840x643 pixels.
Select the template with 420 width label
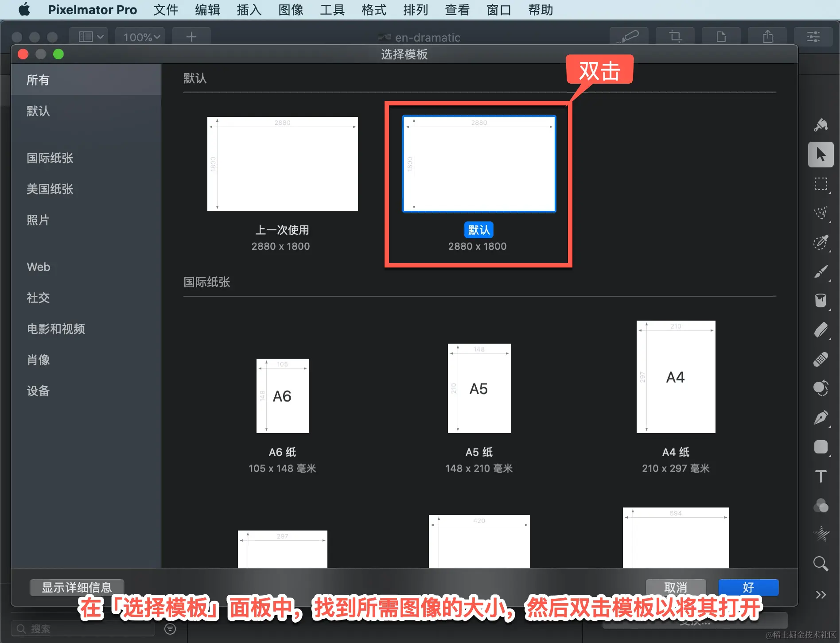click(479, 542)
